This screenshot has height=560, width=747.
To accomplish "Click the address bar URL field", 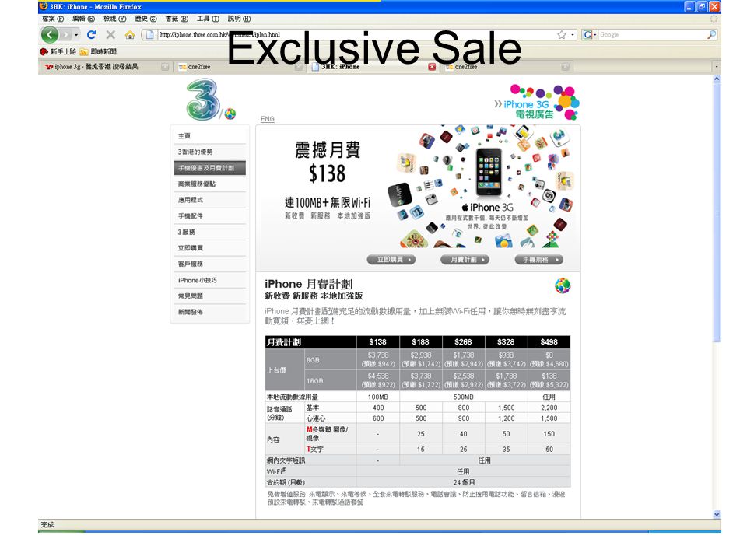I will coord(355,35).
